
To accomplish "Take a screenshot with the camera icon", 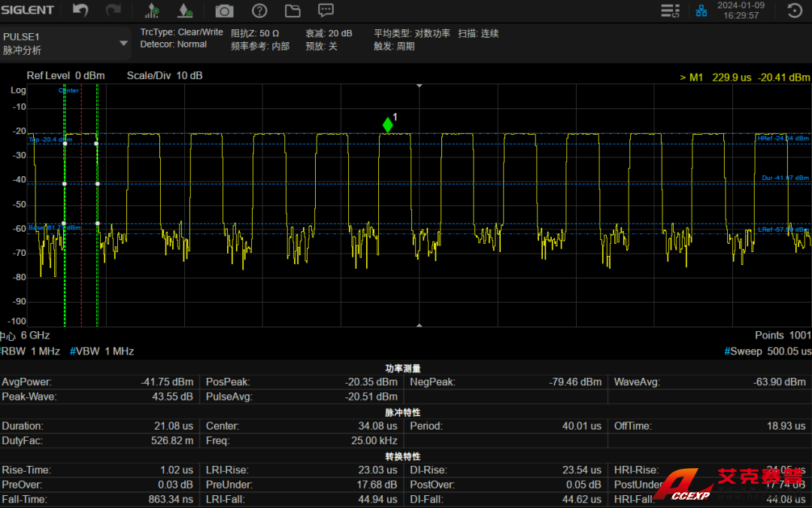I will pyautogui.click(x=224, y=11).
